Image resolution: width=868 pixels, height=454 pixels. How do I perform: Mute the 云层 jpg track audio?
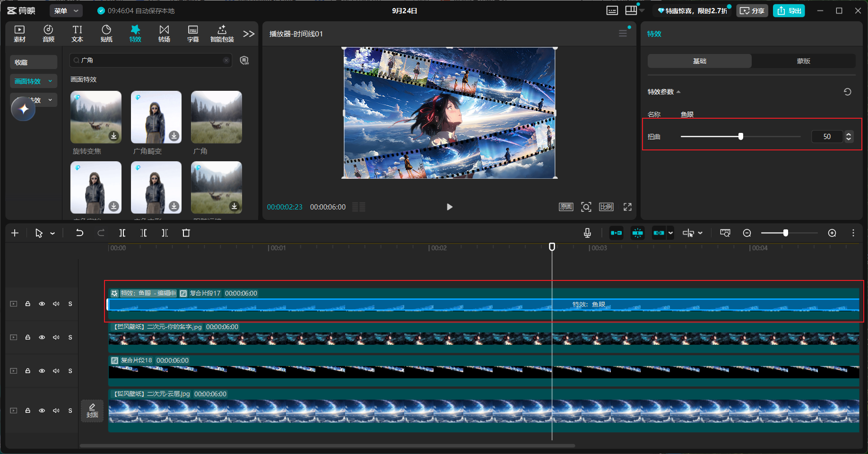pos(56,410)
